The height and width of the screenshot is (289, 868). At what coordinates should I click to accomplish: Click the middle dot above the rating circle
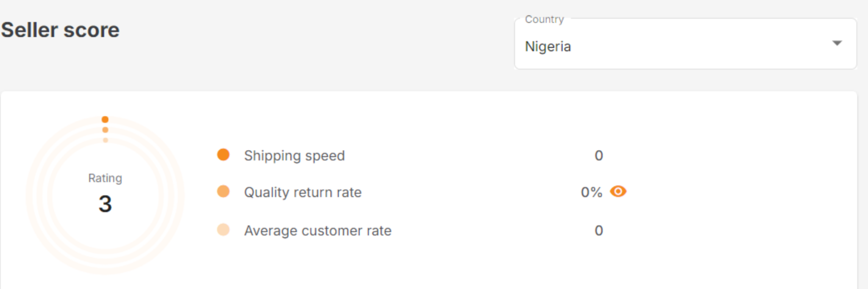coord(105,129)
